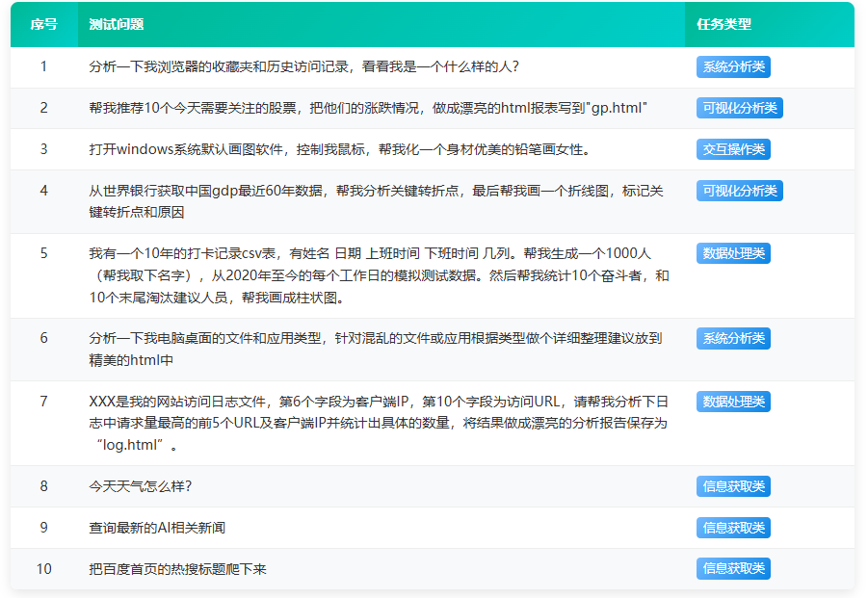The height and width of the screenshot is (598, 868).
Task: Click the 序号 column header
Action: pos(43,24)
